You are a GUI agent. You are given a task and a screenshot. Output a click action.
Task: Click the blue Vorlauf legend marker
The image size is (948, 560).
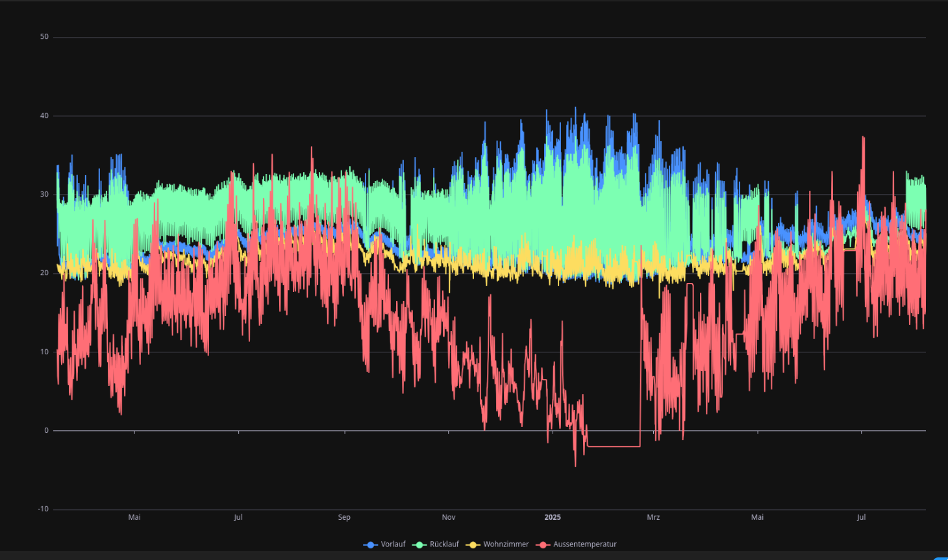(371, 545)
